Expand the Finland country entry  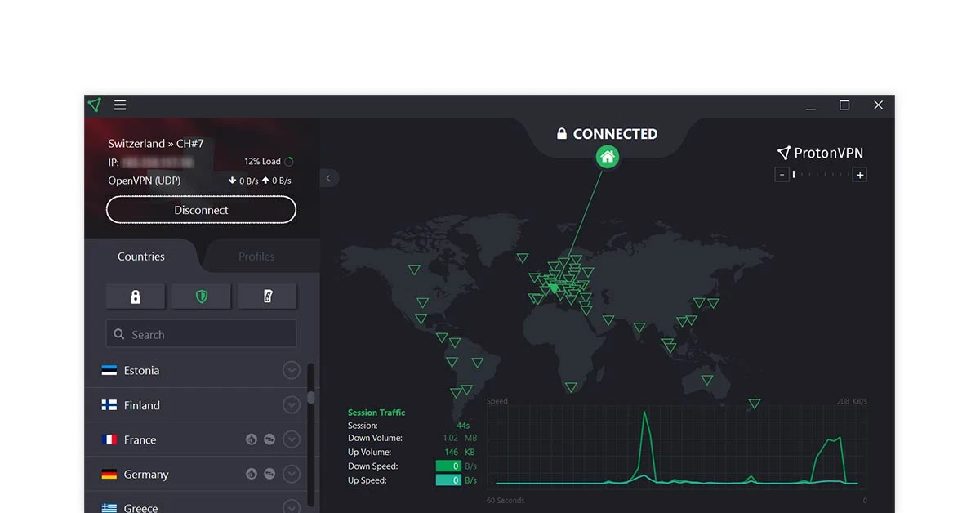(x=292, y=404)
